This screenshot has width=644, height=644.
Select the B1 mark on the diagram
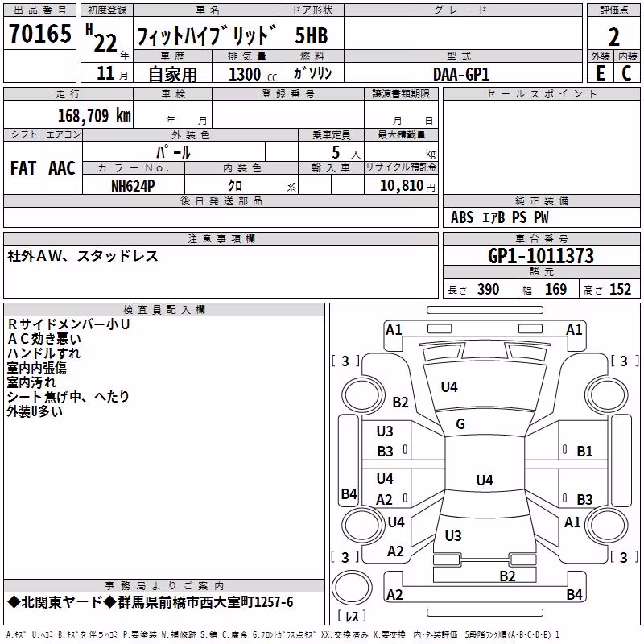[x=584, y=452]
